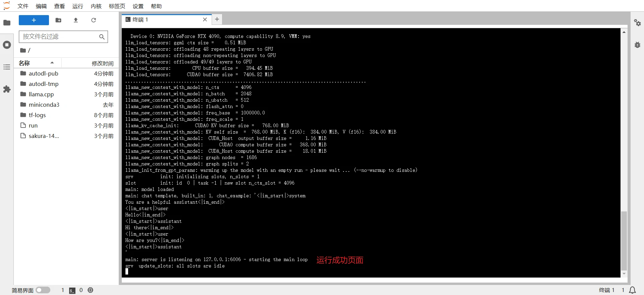Click the new folder icon

58,20
